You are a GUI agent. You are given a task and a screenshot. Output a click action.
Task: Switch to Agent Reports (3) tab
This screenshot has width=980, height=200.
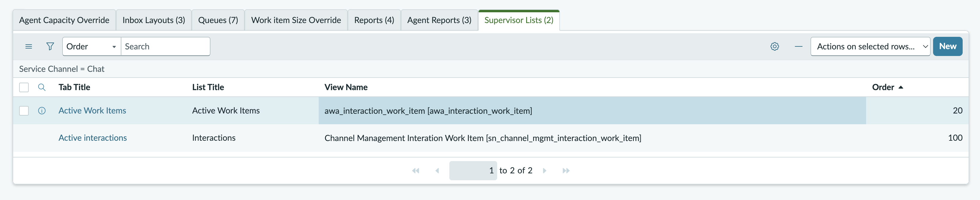click(x=439, y=20)
